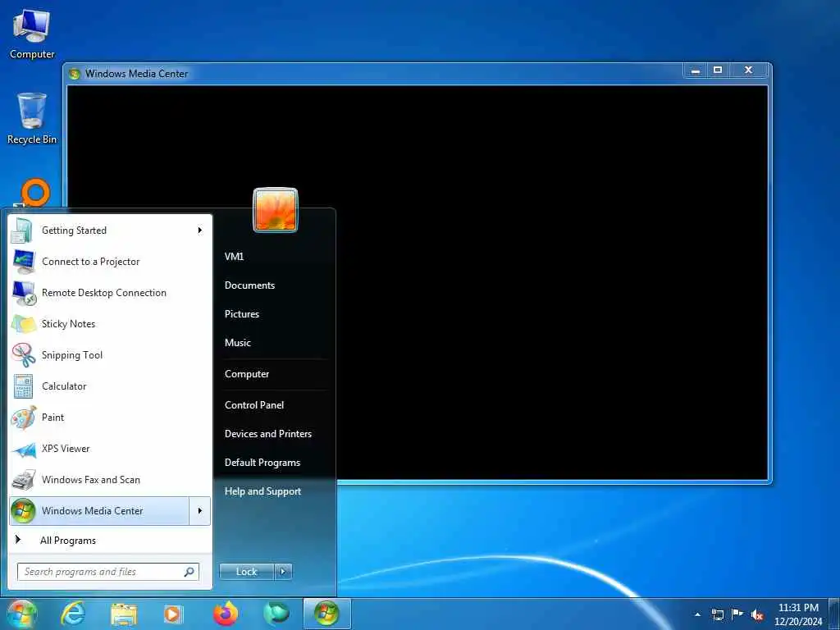Expand the Getting Started submenu arrow
The width and height of the screenshot is (840, 630).
point(200,231)
